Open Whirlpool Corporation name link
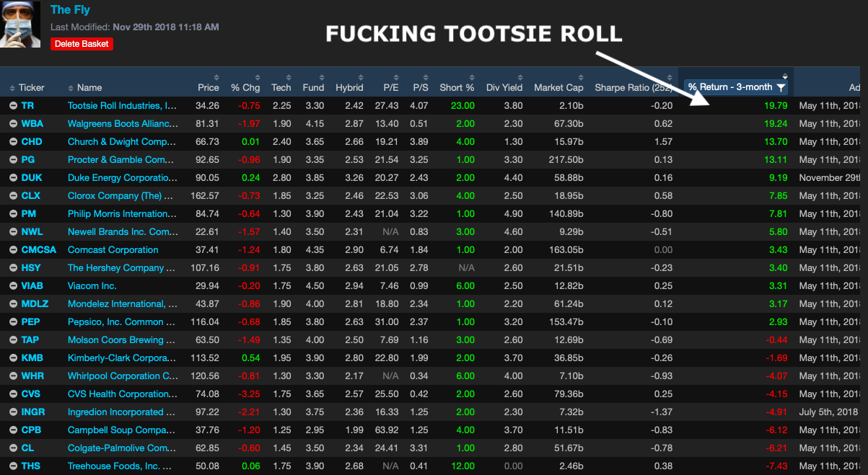This screenshot has height=475, width=868. pyautogui.click(x=123, y=376)
